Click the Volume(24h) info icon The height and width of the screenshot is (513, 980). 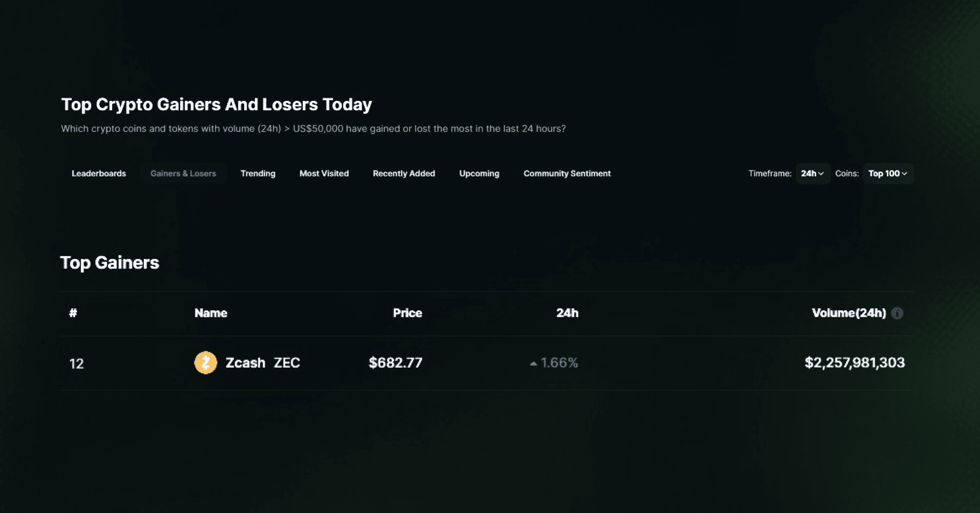897,313
